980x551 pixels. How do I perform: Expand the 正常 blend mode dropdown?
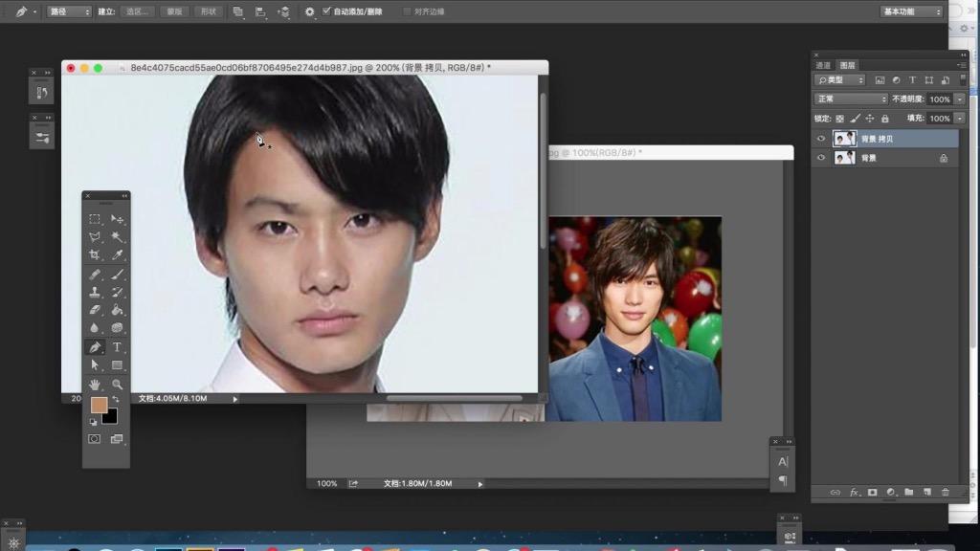pos(851,99)
